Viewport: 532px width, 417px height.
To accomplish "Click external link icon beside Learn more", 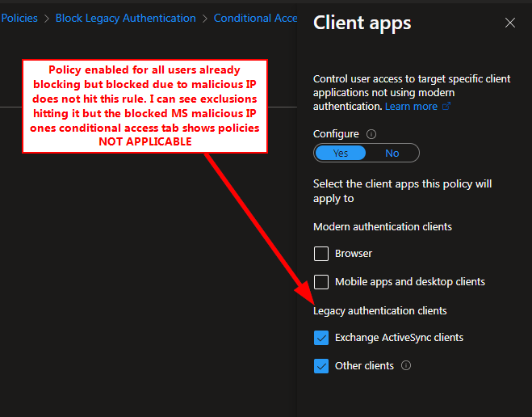I will [446, 107].
